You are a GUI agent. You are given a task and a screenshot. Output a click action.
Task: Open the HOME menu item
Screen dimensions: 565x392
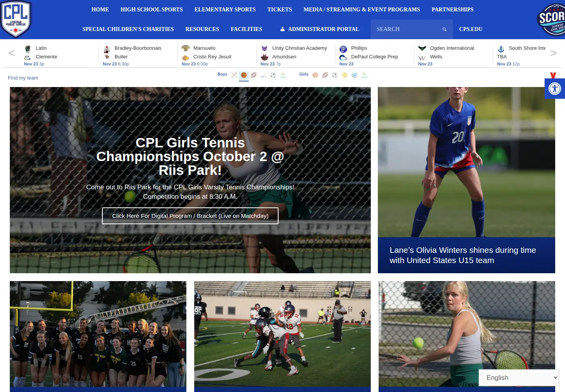pyautogui.click(x=100, y=9)
